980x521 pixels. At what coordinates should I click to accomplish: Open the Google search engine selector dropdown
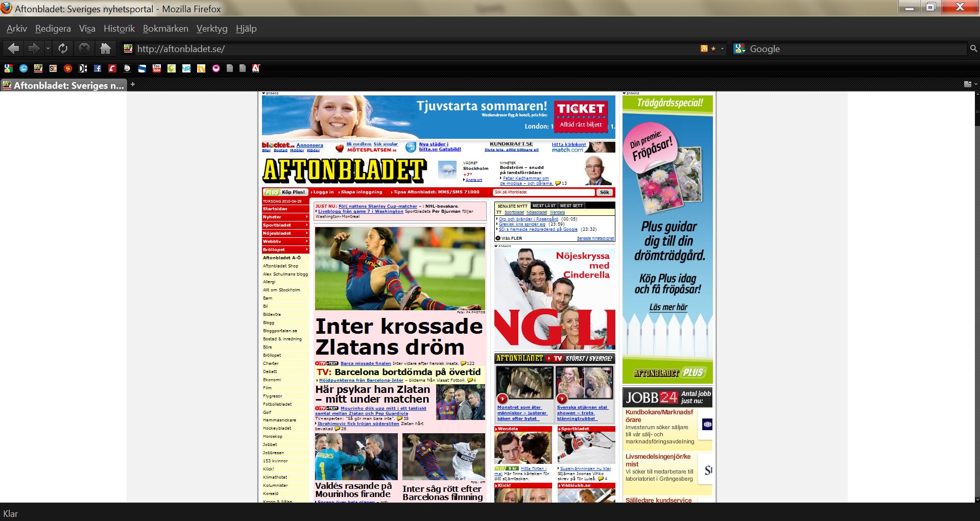pos(739,48)
